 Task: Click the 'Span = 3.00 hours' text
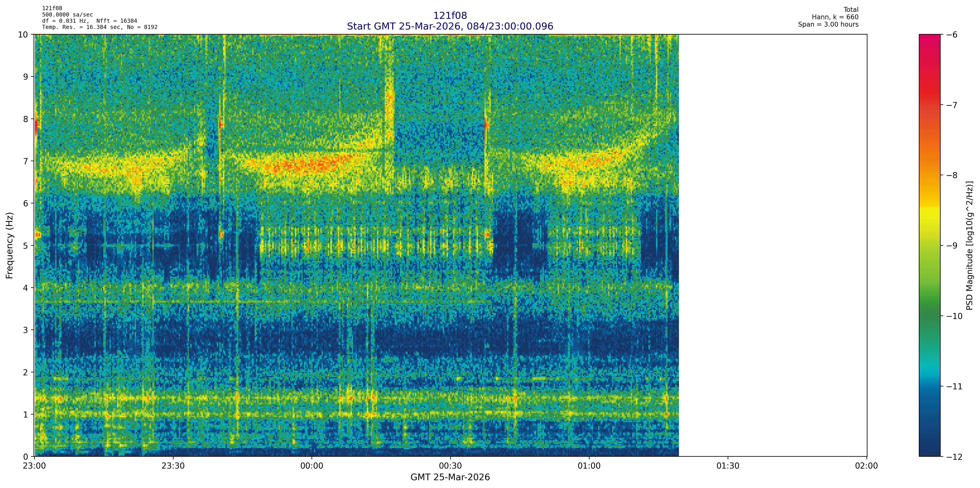click(x=828, y=24)
